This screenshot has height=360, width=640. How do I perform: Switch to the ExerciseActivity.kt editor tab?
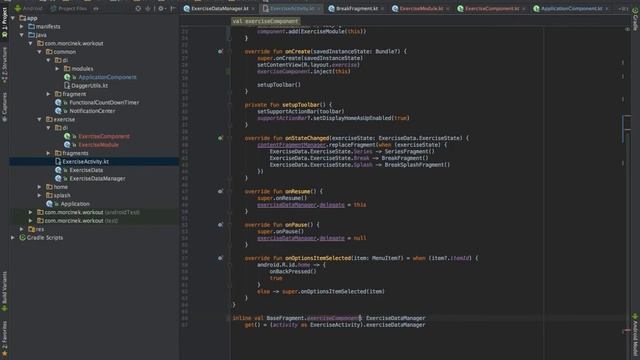[291, 8]
